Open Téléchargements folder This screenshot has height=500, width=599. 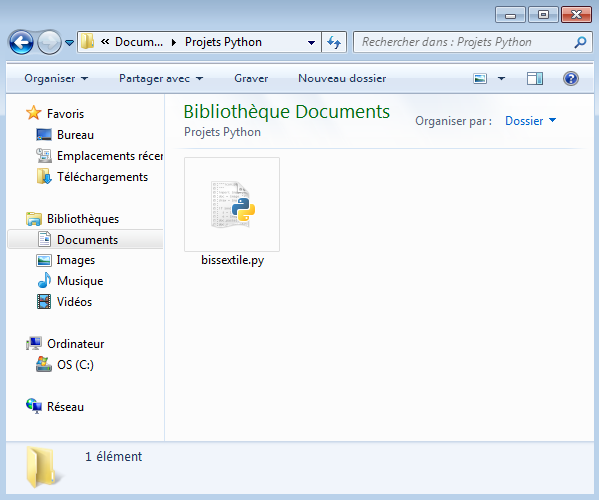click(x=102, y=177)
